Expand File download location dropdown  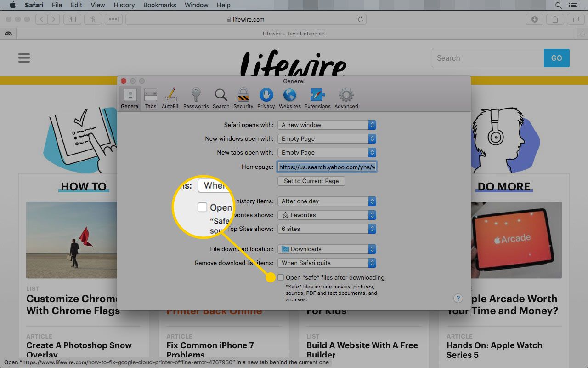pyautogui.click(x=327, y=249)
